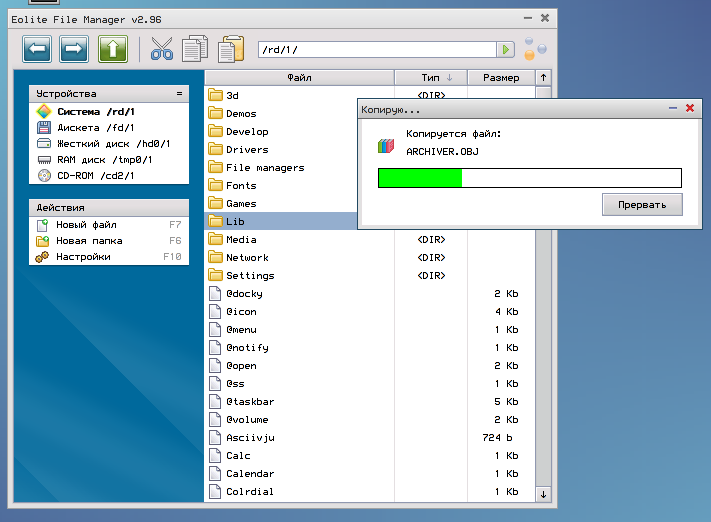
Task: Click scrollbar down arrow in file list
Action: (543, 493)
